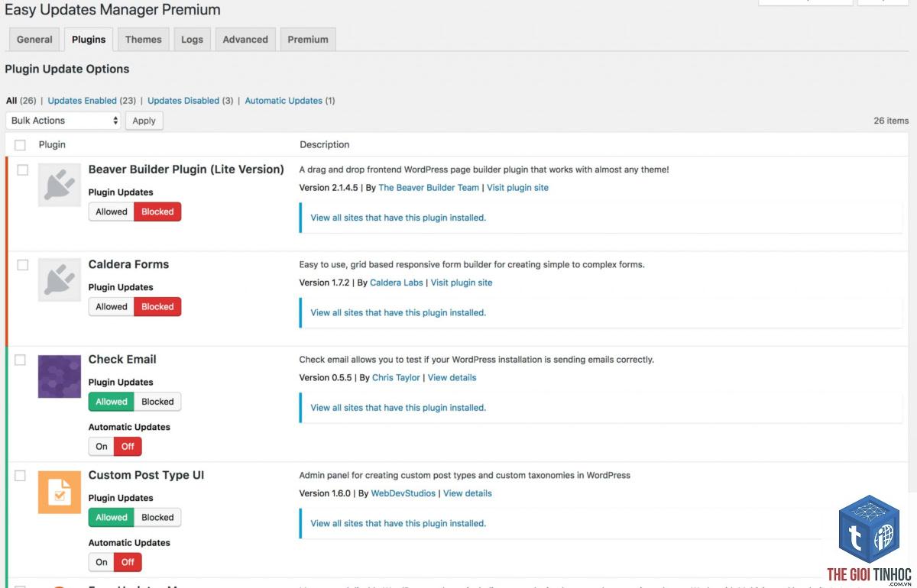Turn Off automatic updates for Check Email

pos(128,447)
